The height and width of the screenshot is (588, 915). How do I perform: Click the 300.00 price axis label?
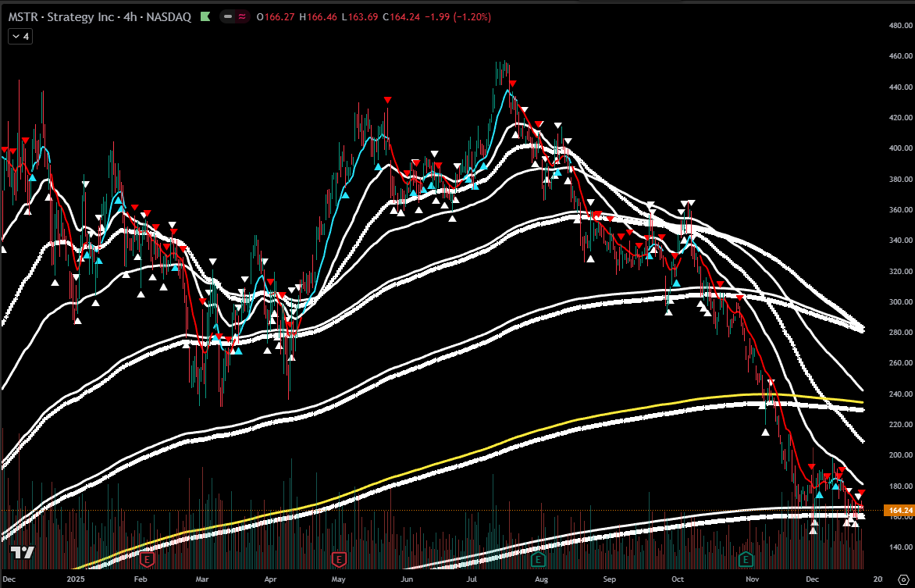point(900,302)
